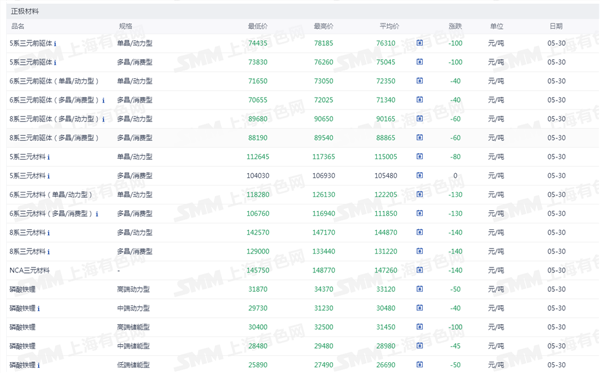Image resolution: width=600 pixels, height=373 pixels.
Task: Open chart icon in 中端动力型 磷酸铁锂 row
Action: [x=420, y=308]
